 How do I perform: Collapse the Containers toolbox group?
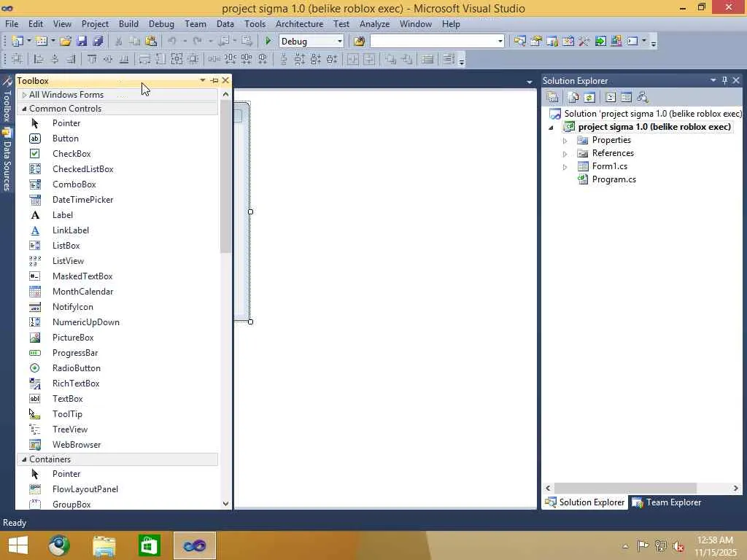pos(24,459)
